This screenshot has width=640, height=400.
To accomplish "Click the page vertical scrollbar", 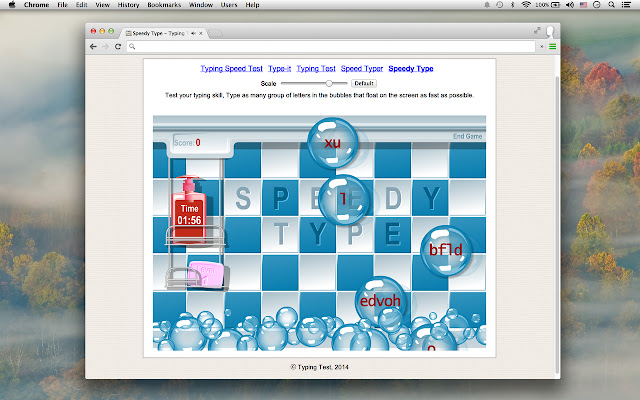I will pyautogui.click(x=557, y=225).
